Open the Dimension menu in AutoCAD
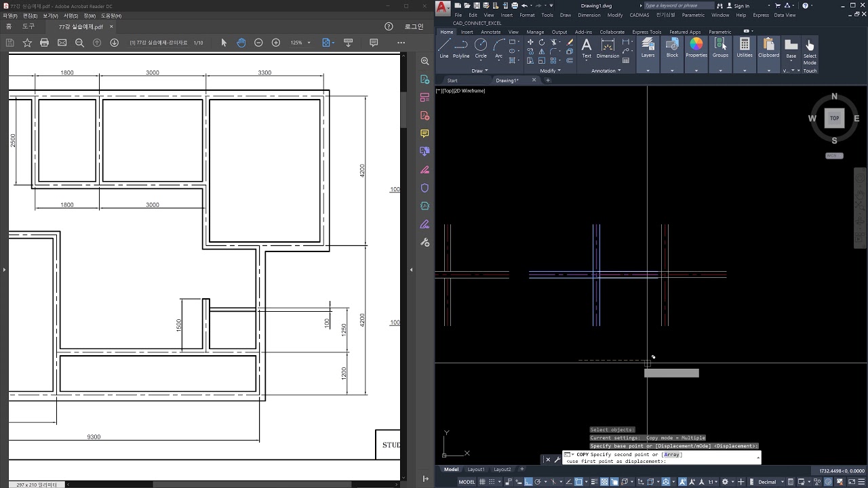 point(589,15)
